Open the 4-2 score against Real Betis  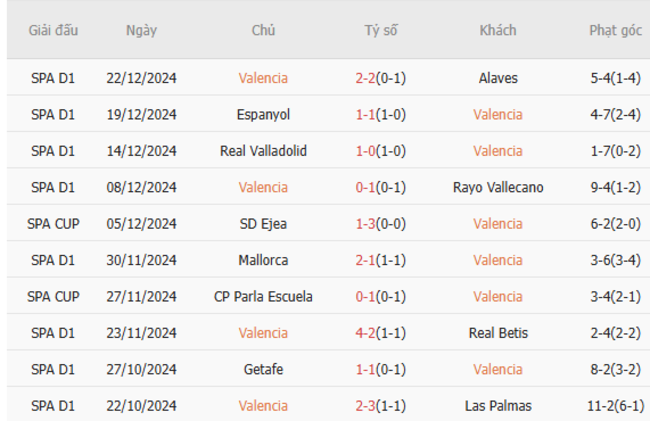coord(365,333)
